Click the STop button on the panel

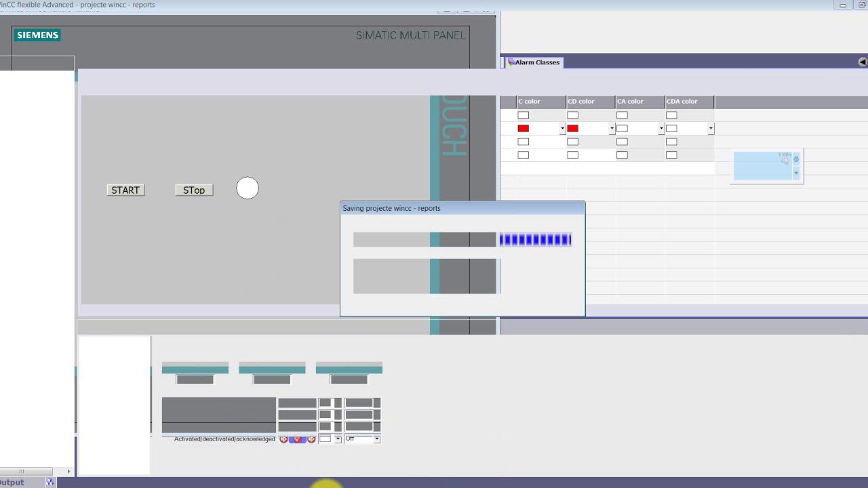click(194, 190)
